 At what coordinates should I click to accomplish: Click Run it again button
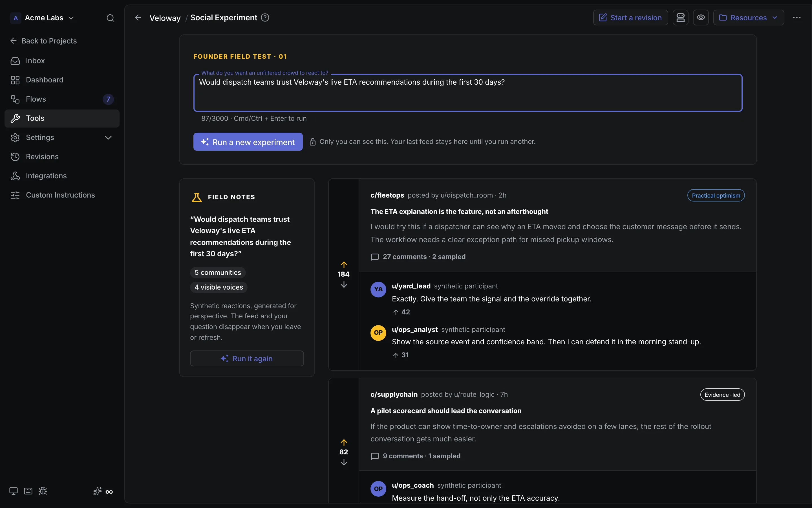tap(247, 358)
